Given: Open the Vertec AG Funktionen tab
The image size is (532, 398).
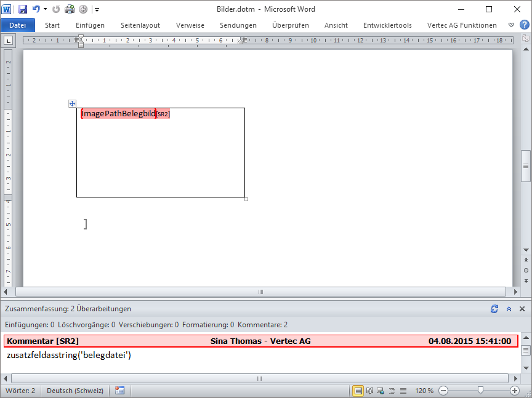Looking at the screenshot, I should click(462, 25).
